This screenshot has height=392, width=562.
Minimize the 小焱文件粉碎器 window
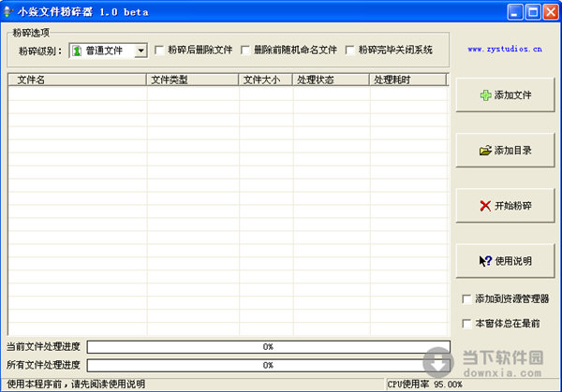[514, 12]
